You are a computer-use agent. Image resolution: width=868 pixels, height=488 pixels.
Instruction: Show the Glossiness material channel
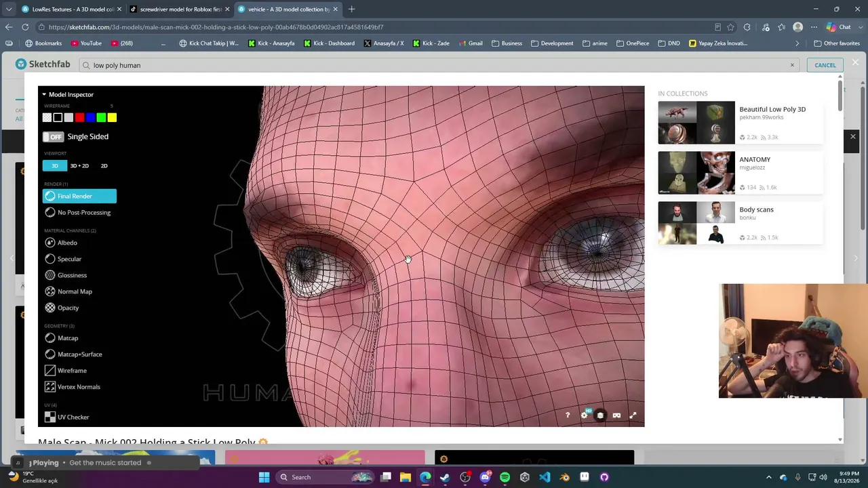click(66, 275)
